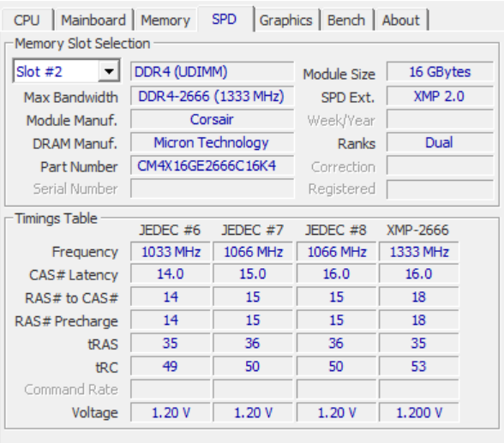The image size is (504, 443).
Task: Open the Graphics tab
Action: (285, 21)
